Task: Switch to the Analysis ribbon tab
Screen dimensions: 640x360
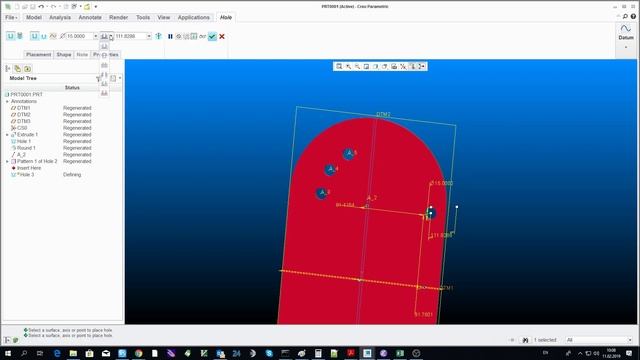Action: click(60, 17)
